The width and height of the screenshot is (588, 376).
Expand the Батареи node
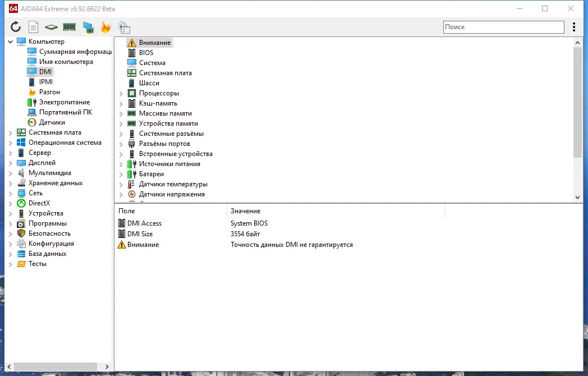[121, 175]
